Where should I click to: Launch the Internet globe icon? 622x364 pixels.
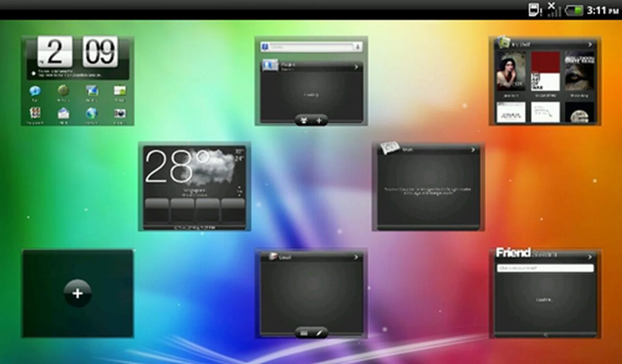click(92, 114)
